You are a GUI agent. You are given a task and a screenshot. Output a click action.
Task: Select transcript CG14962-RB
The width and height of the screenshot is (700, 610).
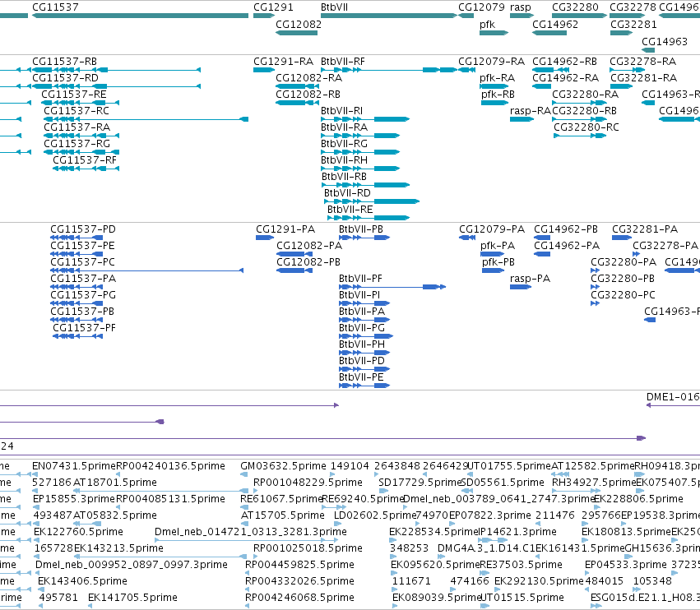pos(549,70)
